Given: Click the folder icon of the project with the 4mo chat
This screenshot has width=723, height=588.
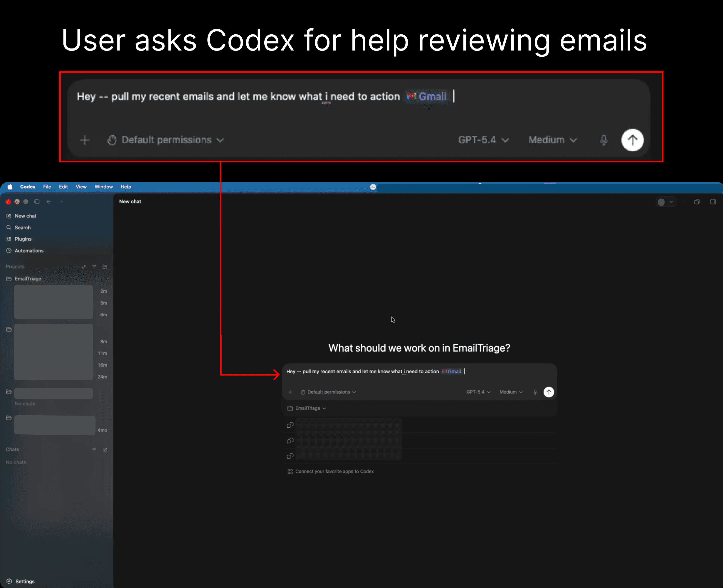Looking at the screenshot, I should coord(9,418).
